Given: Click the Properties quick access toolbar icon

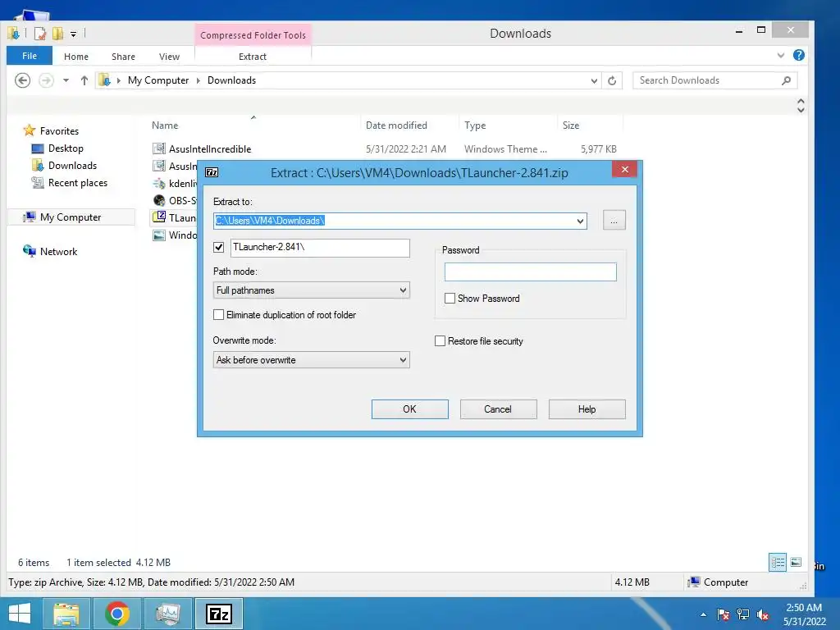Looking at the screenshot, I should tap(40, 34).
